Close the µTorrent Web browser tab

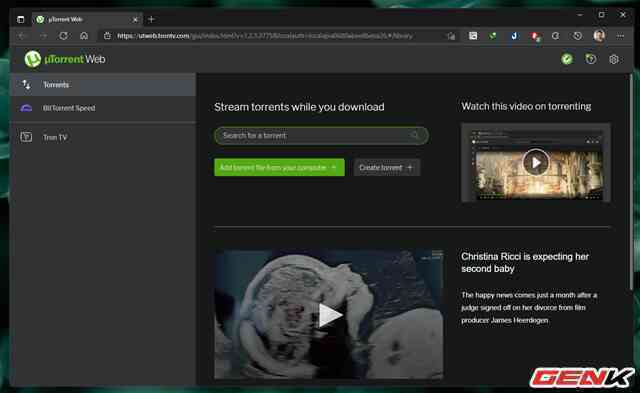(x=135, y=19)
